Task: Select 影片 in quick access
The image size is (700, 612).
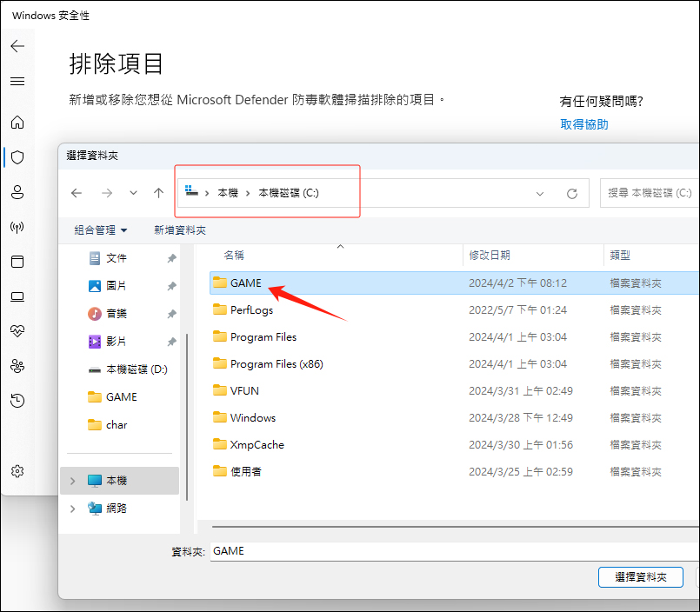Action: [116, 342]
